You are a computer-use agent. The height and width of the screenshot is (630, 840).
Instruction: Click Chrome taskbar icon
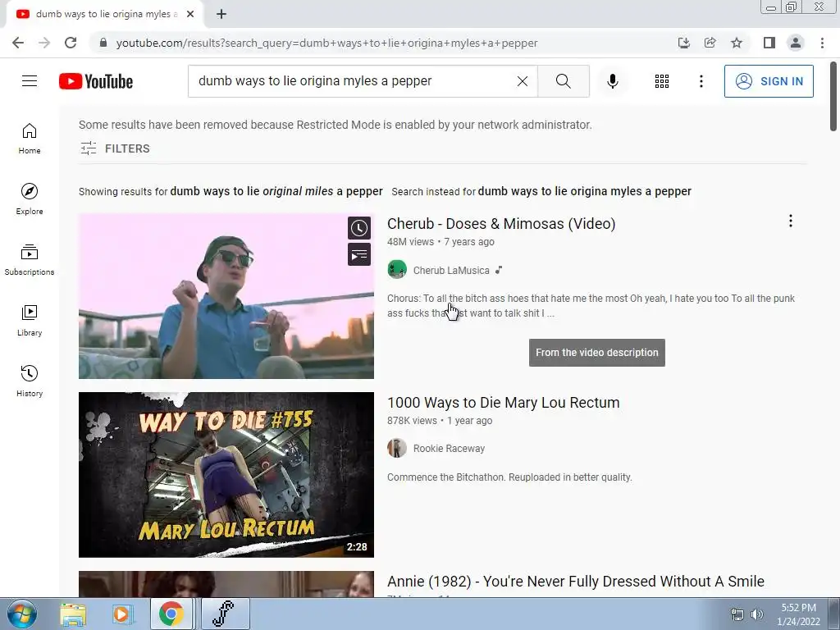tap(171, 614)
